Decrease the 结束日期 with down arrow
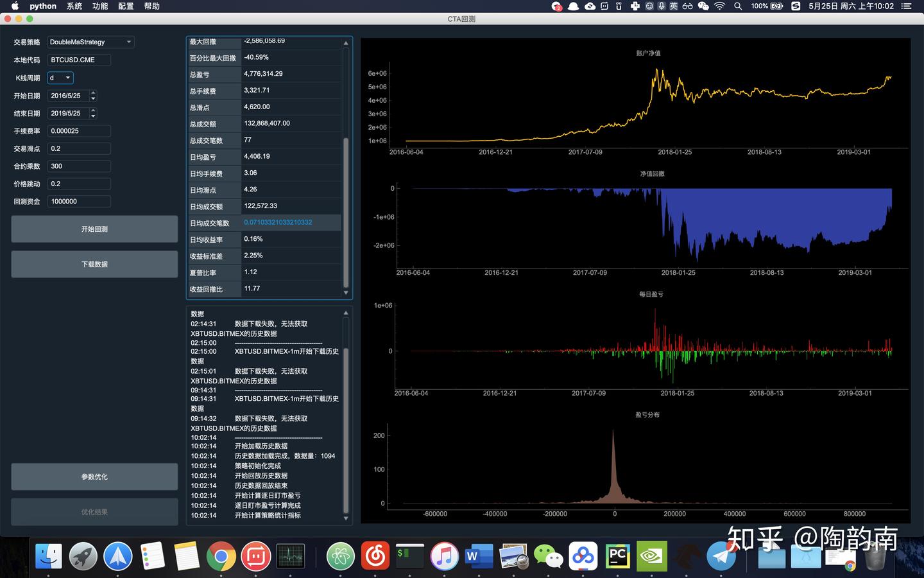This screenshot has width=924, height=578. coord(93,116)
